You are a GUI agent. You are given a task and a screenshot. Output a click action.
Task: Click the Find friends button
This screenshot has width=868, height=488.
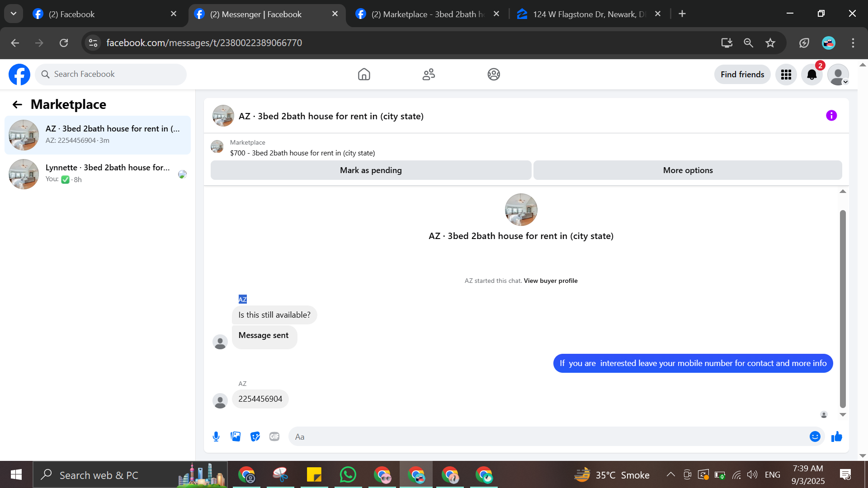coord(742,75)
